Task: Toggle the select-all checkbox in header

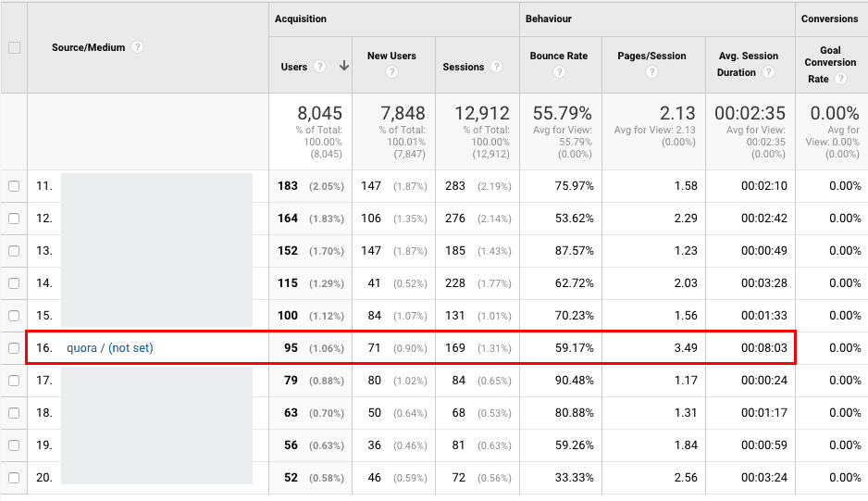Action: [15, 47]
